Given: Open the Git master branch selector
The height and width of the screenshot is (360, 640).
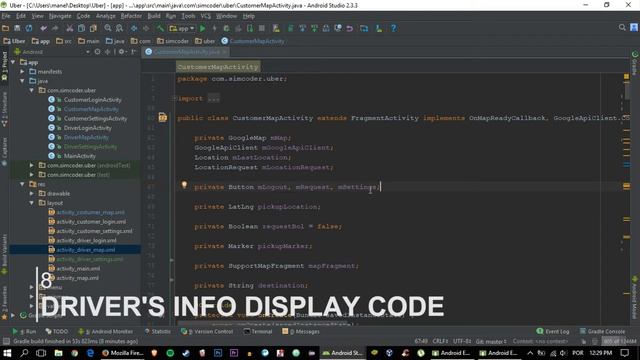Looking at the screenshot, I should 491,341.
